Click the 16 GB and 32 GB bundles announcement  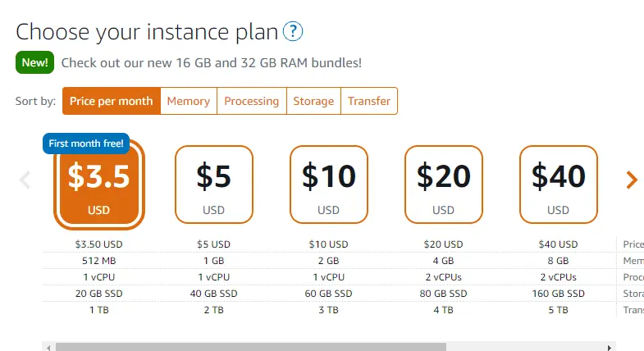(x=212, y=63)
